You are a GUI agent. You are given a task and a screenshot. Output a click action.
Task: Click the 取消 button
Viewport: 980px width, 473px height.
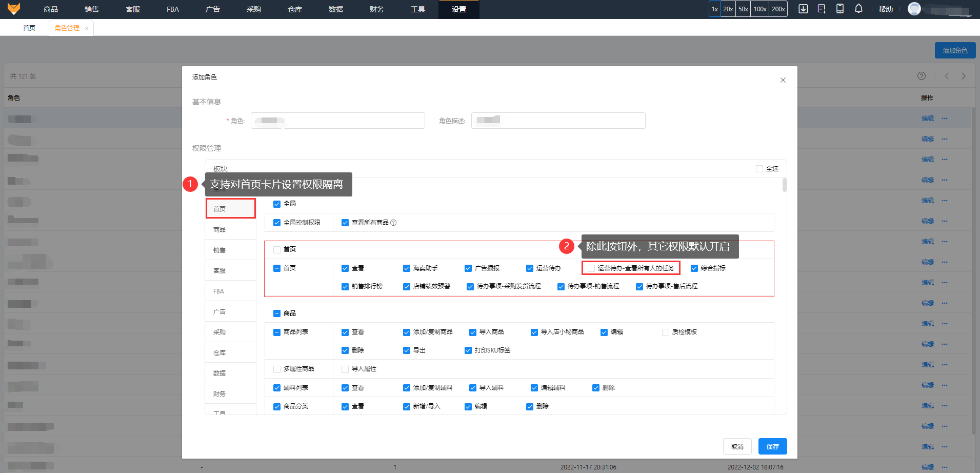(x=737, y=446)
